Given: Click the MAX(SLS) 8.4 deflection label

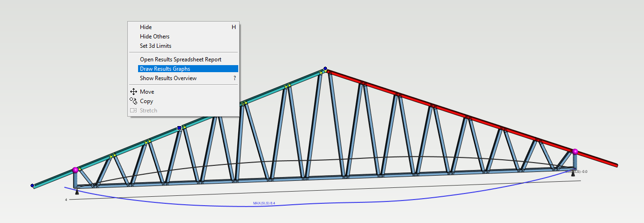Looking at the screenshot, I should [263, 203].
